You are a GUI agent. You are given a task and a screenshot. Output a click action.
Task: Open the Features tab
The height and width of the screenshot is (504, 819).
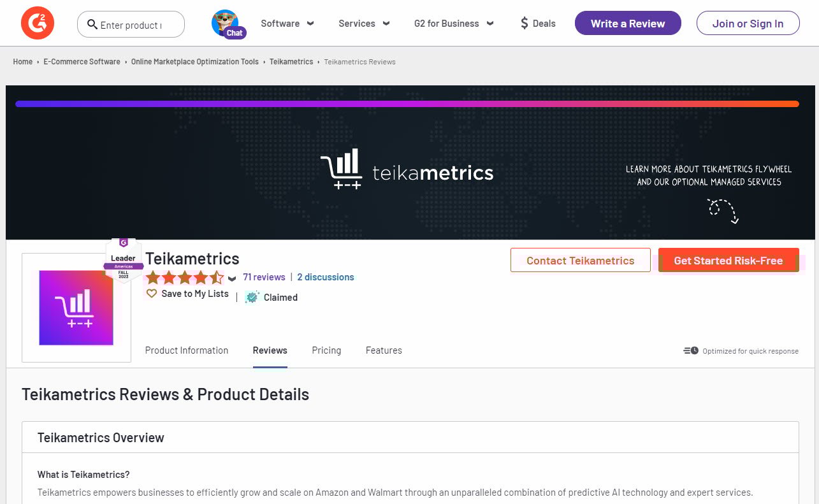click(x=384, y=350)
